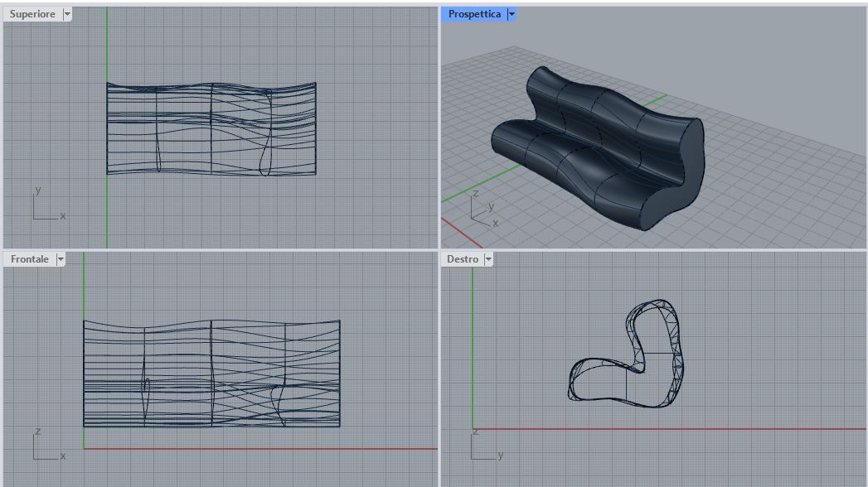The height and width of the screenshot is (487, 868).
Task: Open the Superiore viewport dropdown arrow
Action: [x=67, y=14]
